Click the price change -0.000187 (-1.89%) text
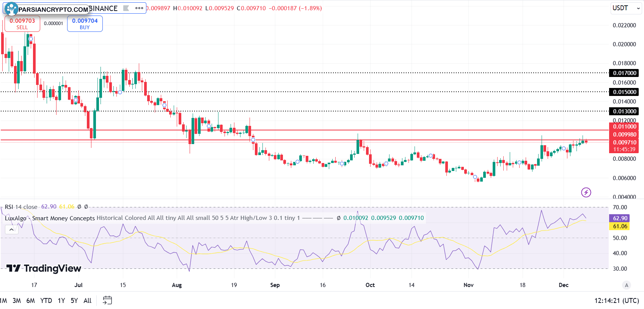644x309 pixels. pos(295,8)
